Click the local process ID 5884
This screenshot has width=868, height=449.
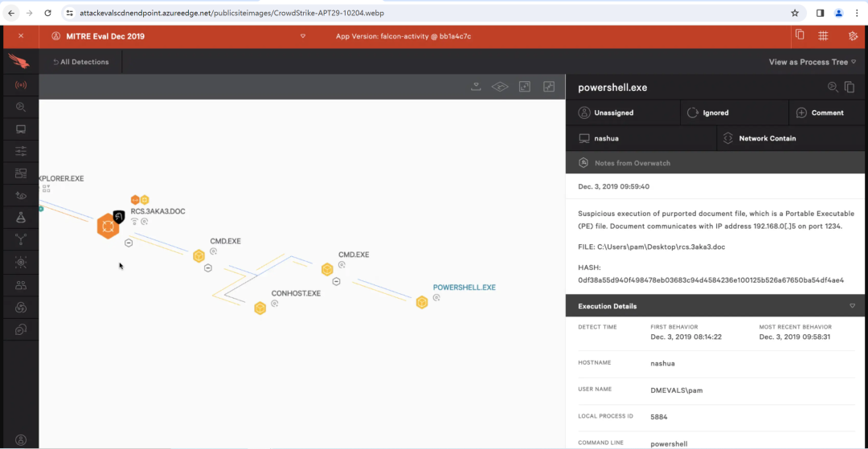coord(659,417)
